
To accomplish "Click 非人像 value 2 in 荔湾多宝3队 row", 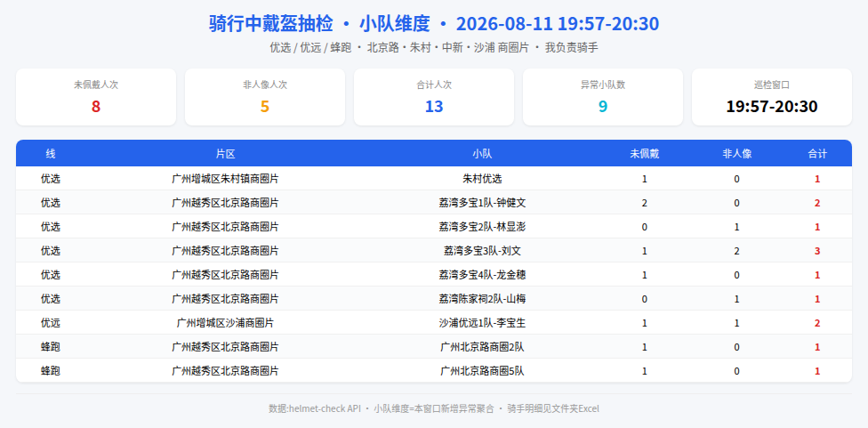I will pos(736,251).
